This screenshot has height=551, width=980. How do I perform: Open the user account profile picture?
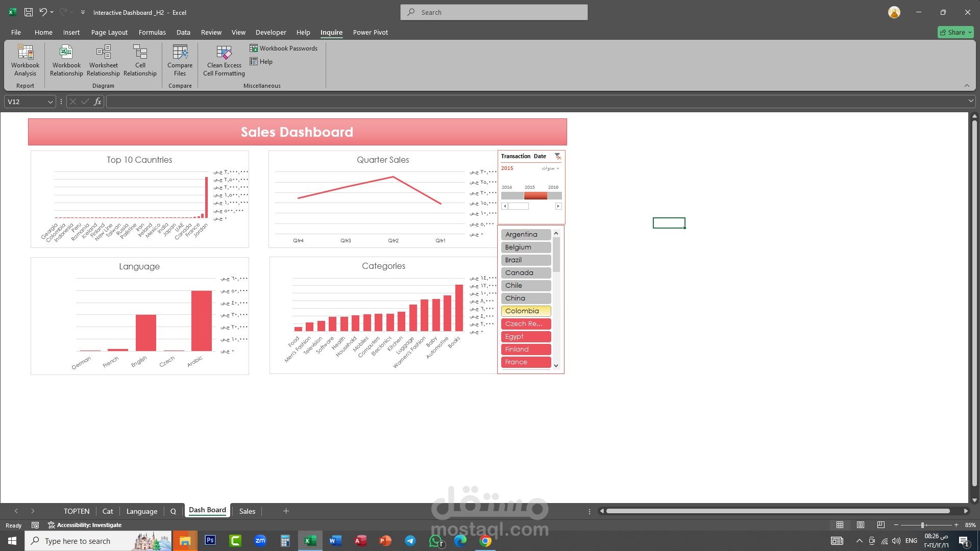click(894, 12)
